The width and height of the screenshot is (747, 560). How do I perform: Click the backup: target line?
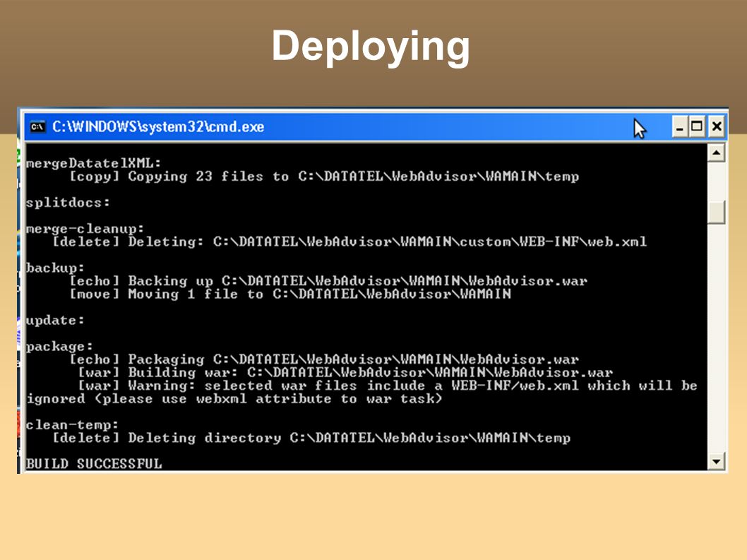pyautogui.click(x=55, y=268)
